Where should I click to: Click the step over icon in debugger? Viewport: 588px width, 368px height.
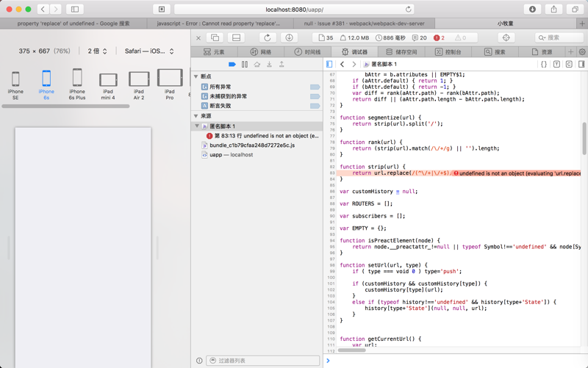pos(257,65)
